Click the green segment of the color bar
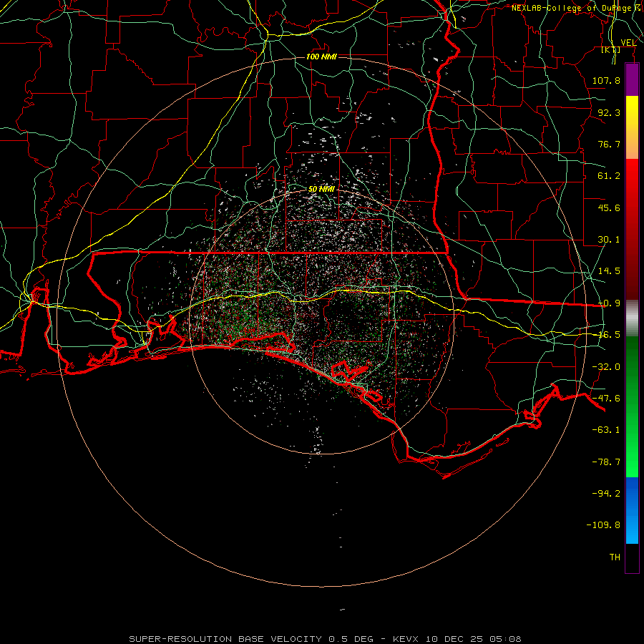This screenshot has height=644, width=644. pos(632,406)
